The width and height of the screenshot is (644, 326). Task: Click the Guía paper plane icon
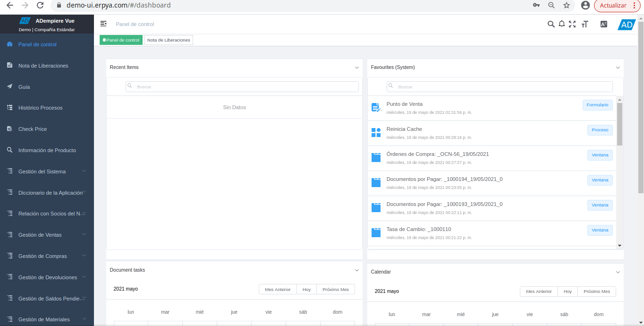9,87
